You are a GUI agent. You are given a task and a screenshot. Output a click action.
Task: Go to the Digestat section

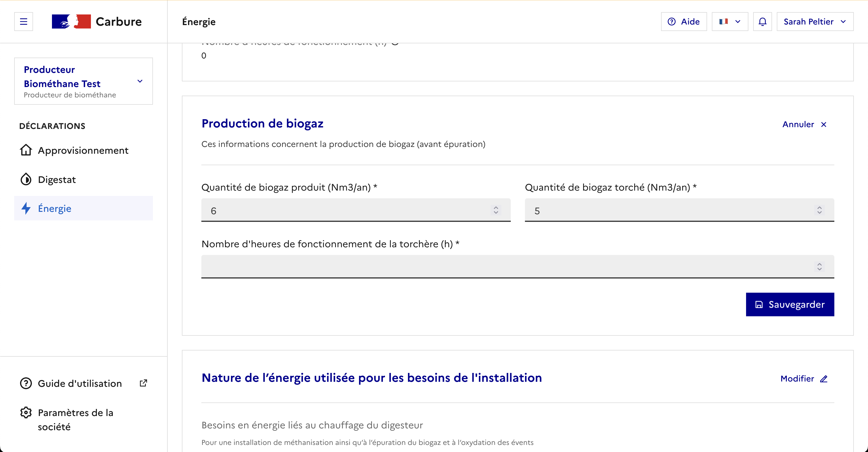(57, 179)
